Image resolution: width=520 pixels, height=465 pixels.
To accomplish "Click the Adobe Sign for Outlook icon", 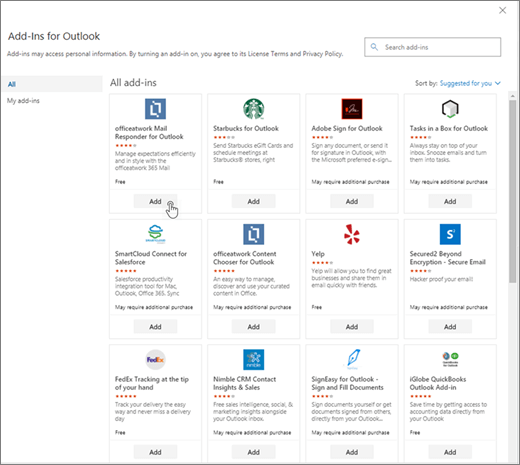I will pos(352,109).
